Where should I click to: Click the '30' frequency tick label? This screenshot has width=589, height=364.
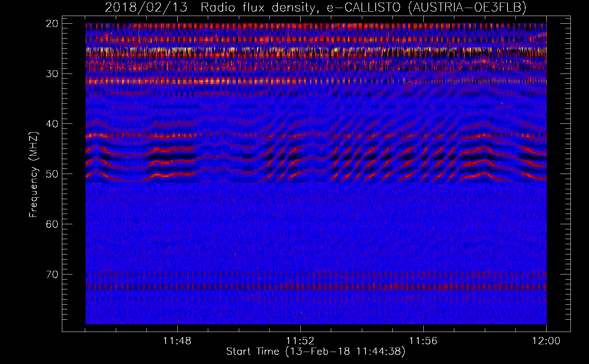(x=52, y=74)
